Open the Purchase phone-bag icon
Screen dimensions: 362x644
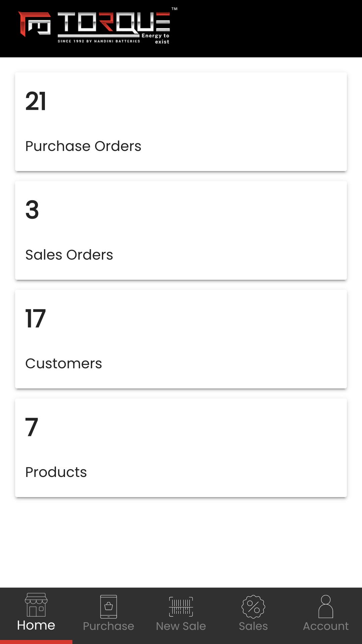109,606
